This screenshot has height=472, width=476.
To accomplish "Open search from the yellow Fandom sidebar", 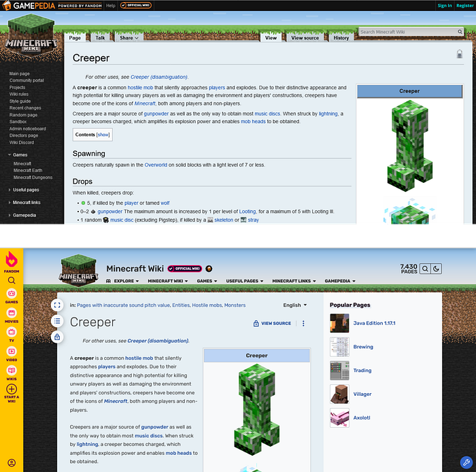I will coord(12,280).
